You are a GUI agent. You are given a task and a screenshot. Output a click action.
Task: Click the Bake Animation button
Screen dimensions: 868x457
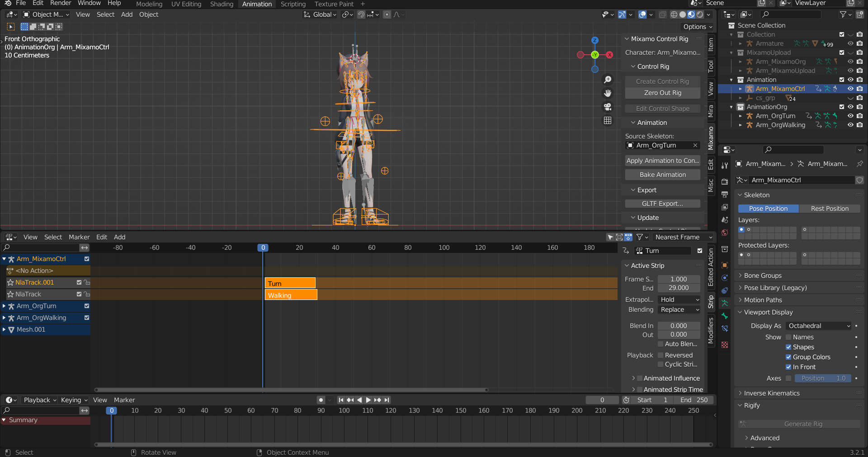click(x=662, y=175)
